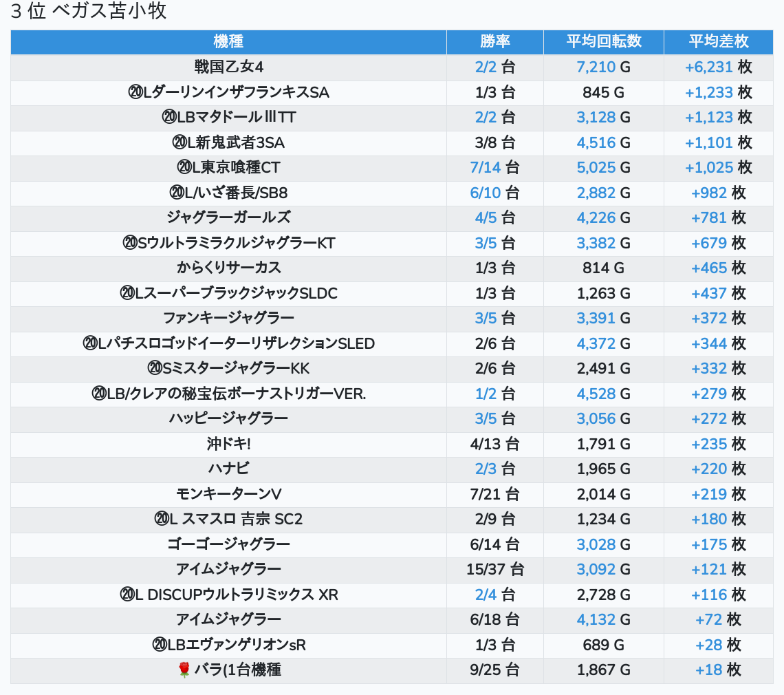This screenshot has height=695, width=784.
Task: Open the モンキーターンV machine entry
Action: [228, 494]
